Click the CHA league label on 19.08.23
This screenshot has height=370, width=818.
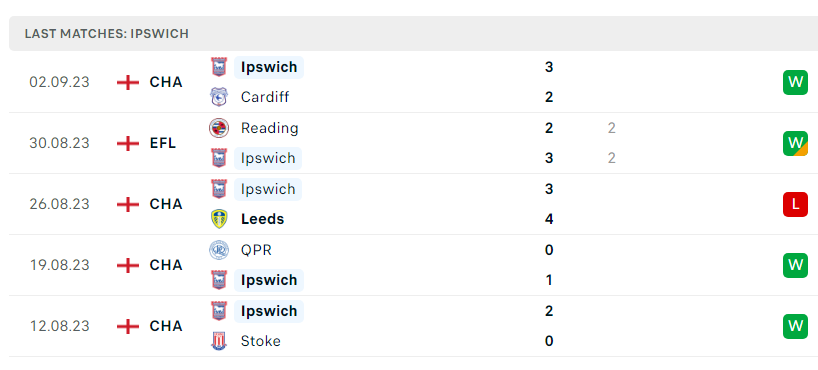tap(166, 265)
